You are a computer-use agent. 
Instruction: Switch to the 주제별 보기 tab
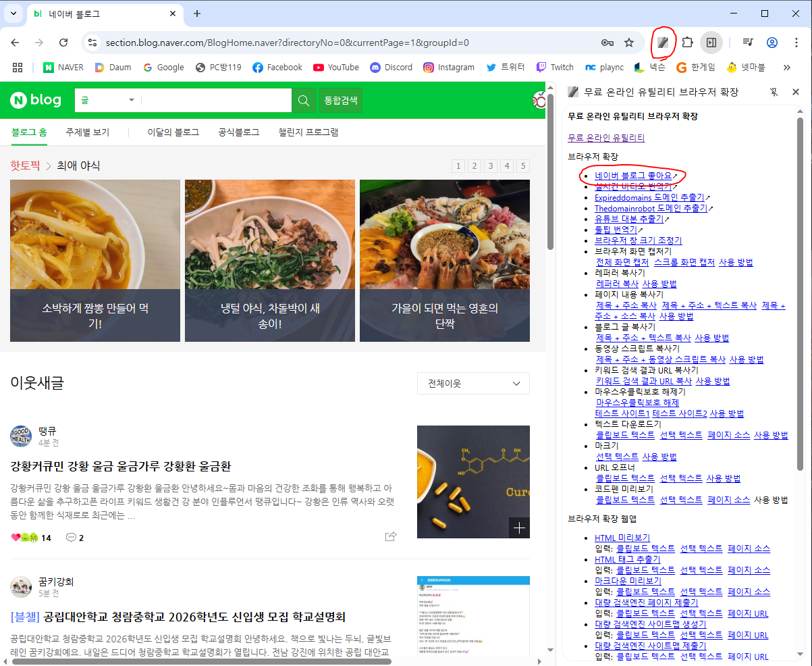pyautogui.click(x=88, y=132)
